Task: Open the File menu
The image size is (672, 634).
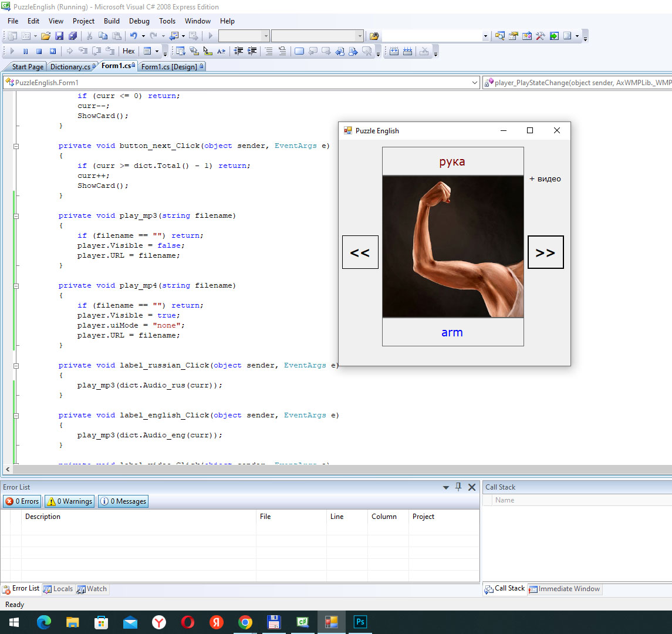Action: [x=13, y=21]
